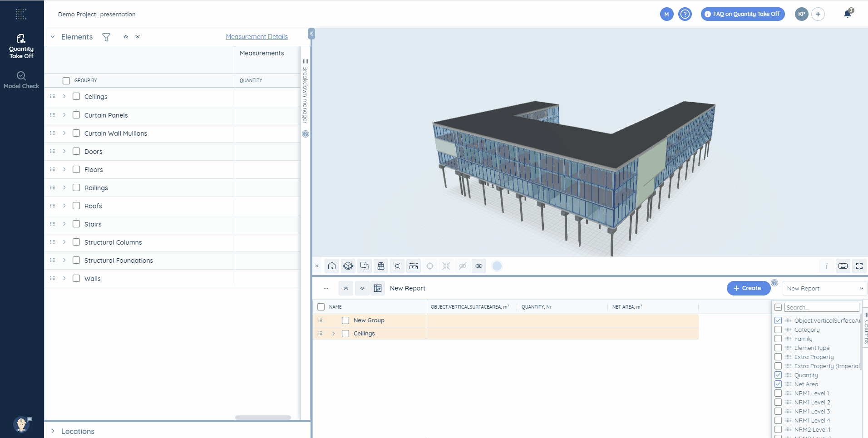Click the show all eye icon

[x=479, y=266]
